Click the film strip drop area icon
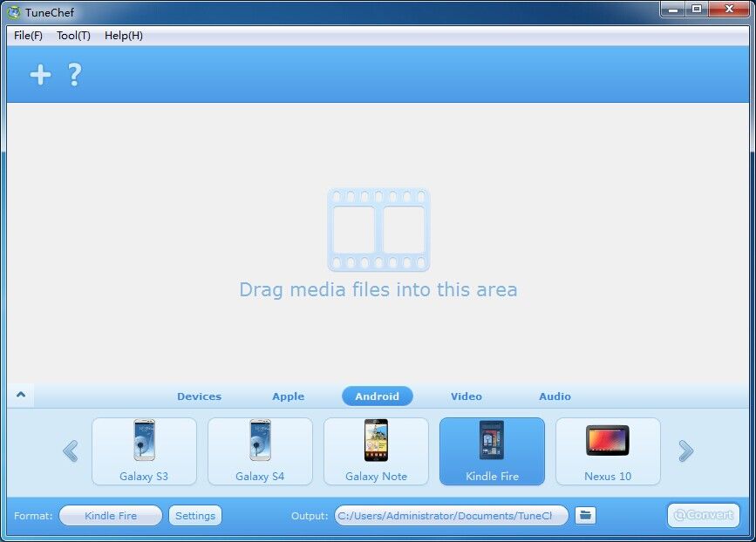The image size is (756, 542). pyautogui.click(x=378, y=230)
